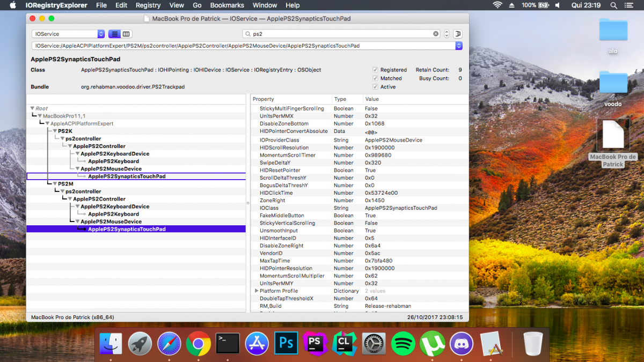Launch CLion from the dock
Viewport: 644px width, 362px height.
coord(344,344)
